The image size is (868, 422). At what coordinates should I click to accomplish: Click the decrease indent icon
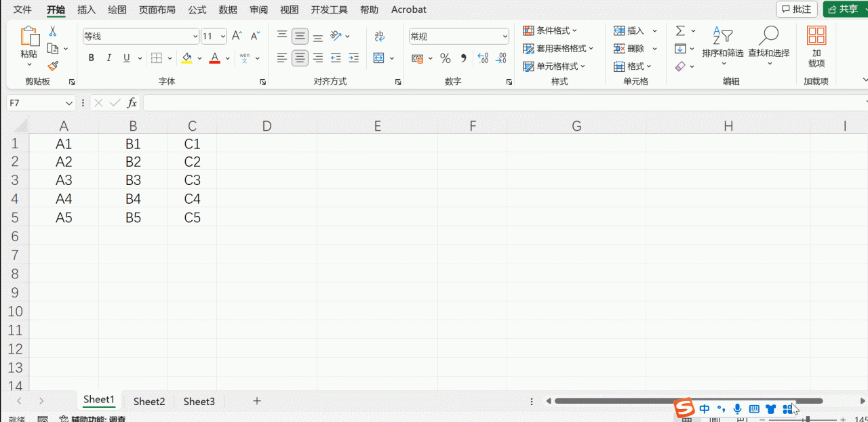pyautogui.click(x=336, y=58)
